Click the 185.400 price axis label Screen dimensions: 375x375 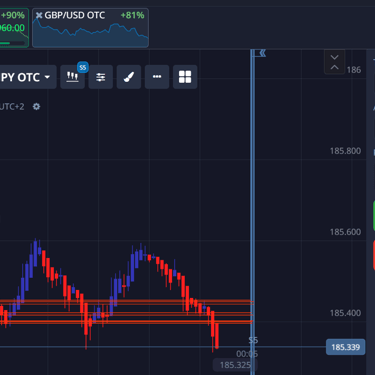[x=345, y=313]
